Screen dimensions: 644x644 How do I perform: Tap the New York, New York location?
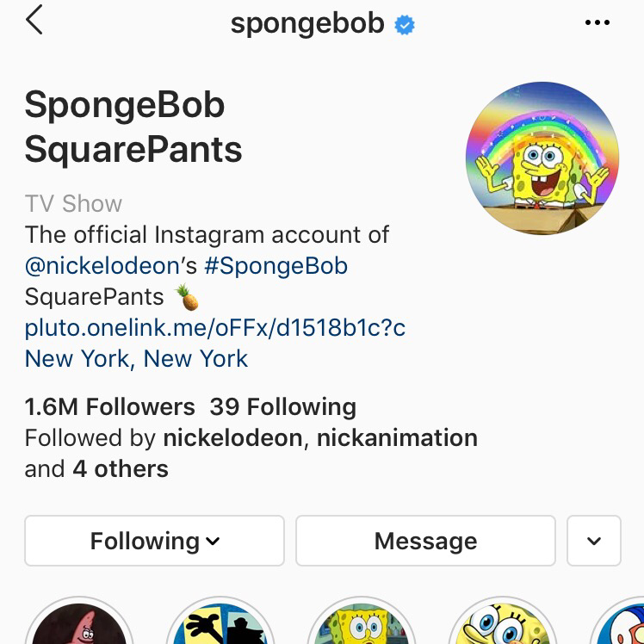tap(136, 358)
